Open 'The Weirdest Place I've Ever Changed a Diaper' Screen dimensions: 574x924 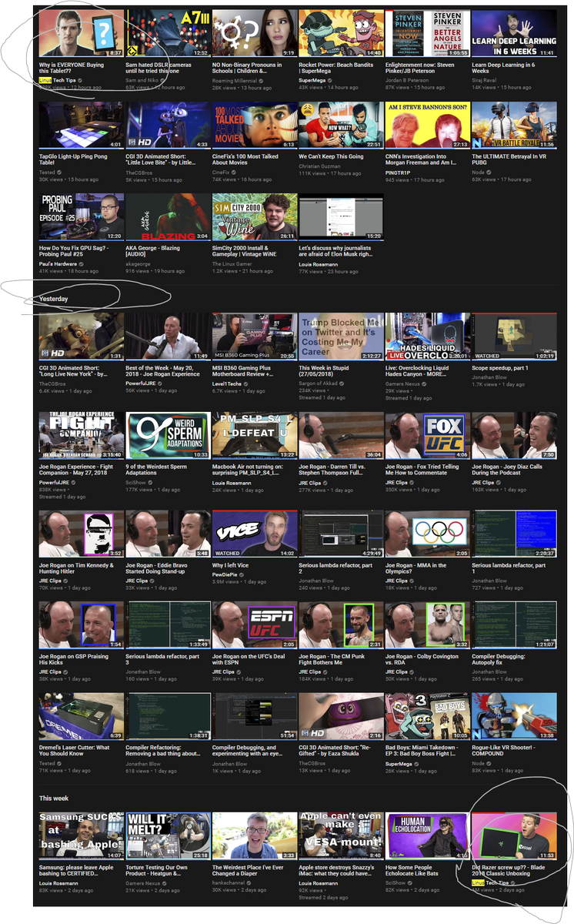click(x=250, y=871)
